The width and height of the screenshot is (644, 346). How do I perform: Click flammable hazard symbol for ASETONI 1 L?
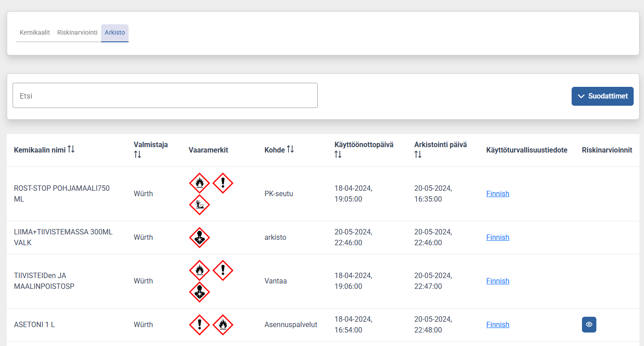coord(222,324)
